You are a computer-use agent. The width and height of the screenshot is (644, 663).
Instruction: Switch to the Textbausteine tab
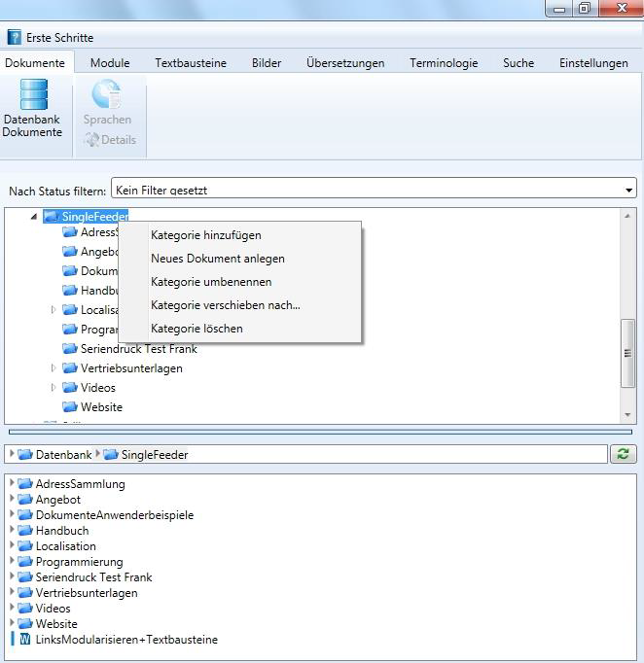(x=191, y=63)
